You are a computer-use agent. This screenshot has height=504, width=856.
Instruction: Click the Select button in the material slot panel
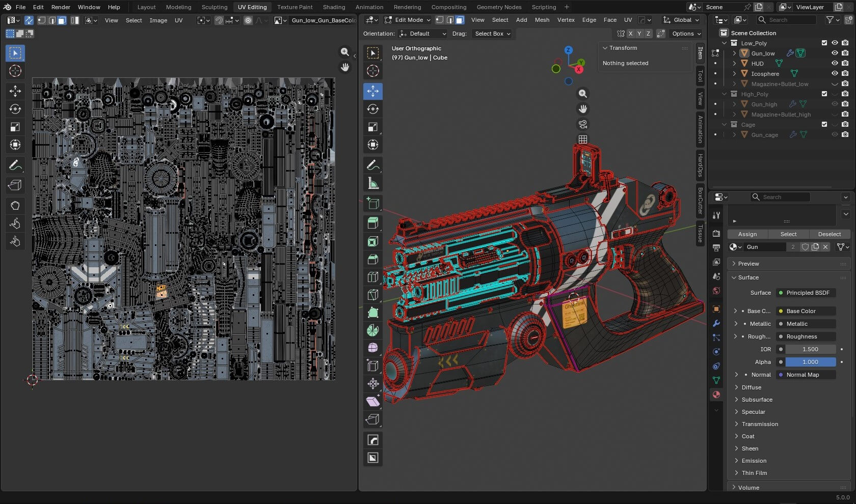(x=788, y=234)
